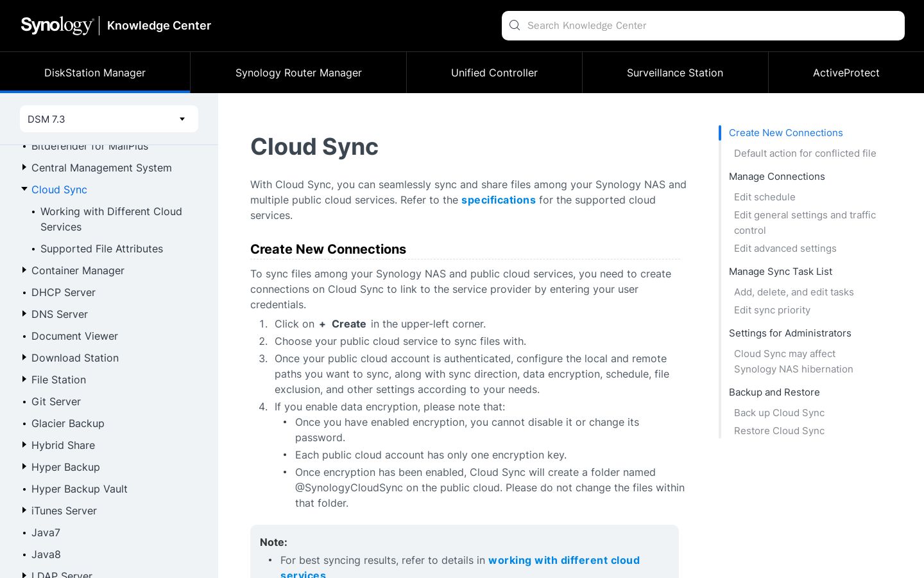
Task: Go to the ActiveProtect tab
Action: [x=846, y=73]
